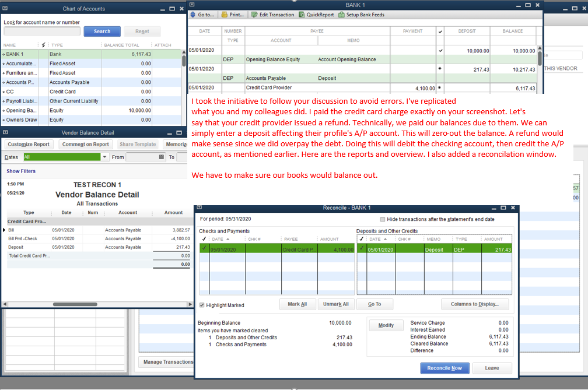Open the Dates dropdown in Vendor Balance Detail
This screenshot has height=390, width=588.
tap(104, 157)
